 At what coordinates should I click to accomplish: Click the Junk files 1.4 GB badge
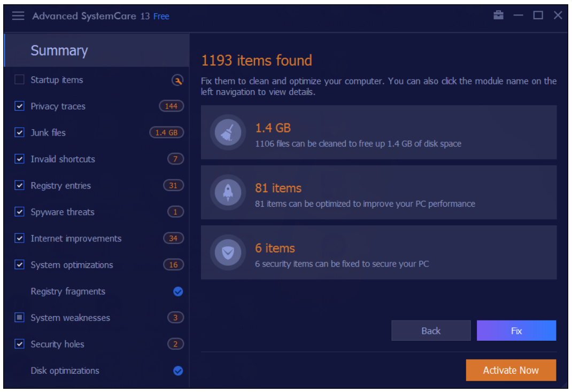(x=166, y=132)
